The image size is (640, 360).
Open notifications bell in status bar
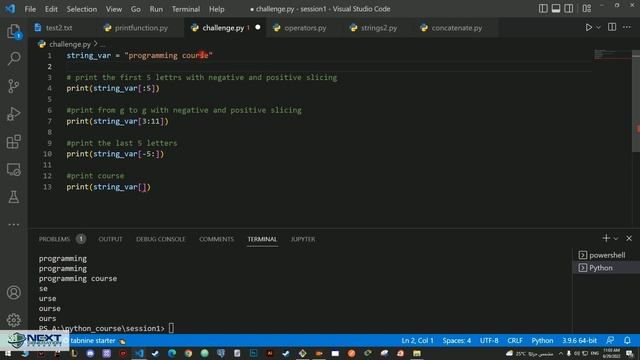coord(627,340)
